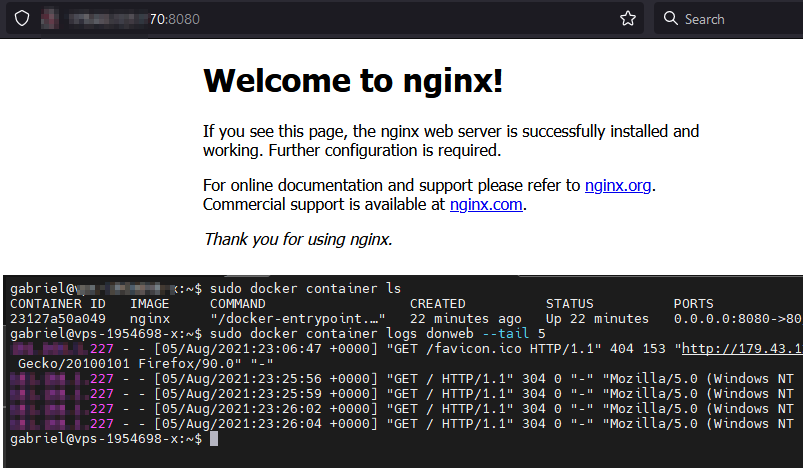Click the 'Up 22 minutes' status value
803x475 pixels.
[x=597, y=318]
